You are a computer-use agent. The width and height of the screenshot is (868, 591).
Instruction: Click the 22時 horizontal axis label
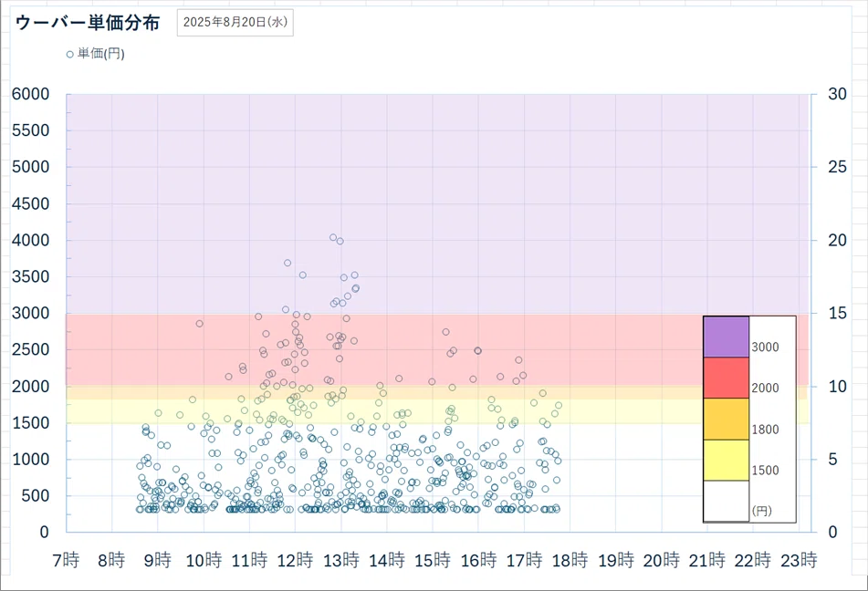(753, 560)
